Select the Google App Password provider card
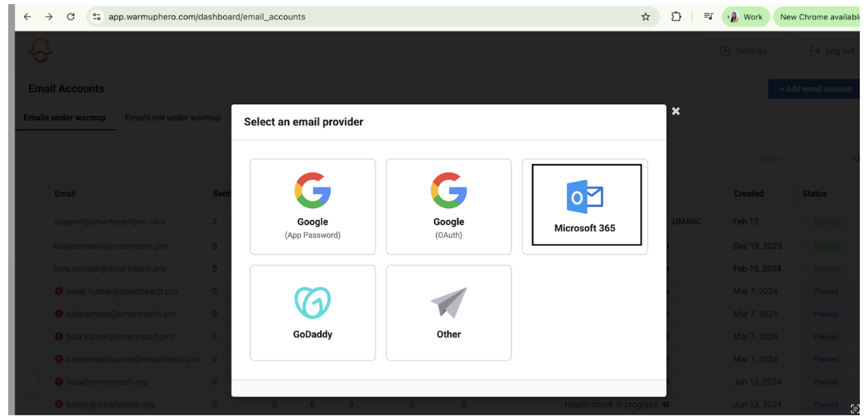 pos(313,207)
